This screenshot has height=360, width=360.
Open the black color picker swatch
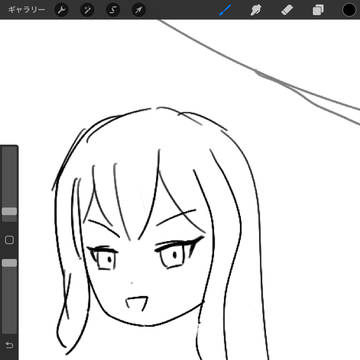coord(349,10)
